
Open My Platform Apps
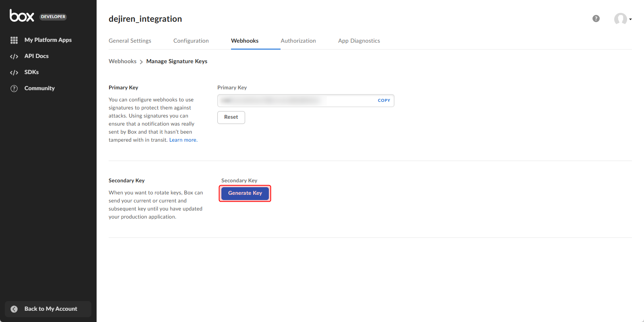[48, 40]
